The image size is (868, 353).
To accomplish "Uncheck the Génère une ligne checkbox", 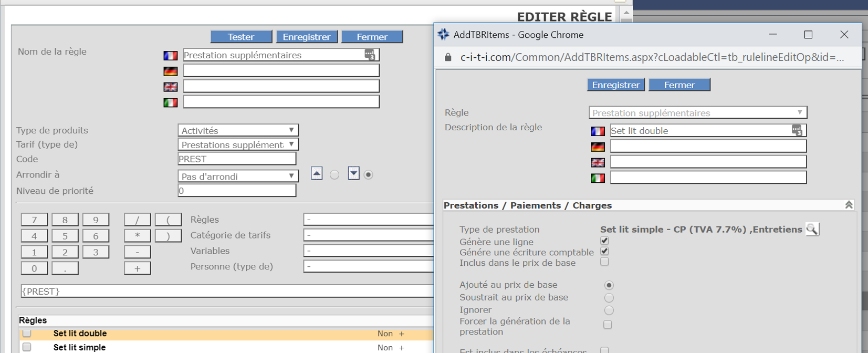I will click(604, 241).
